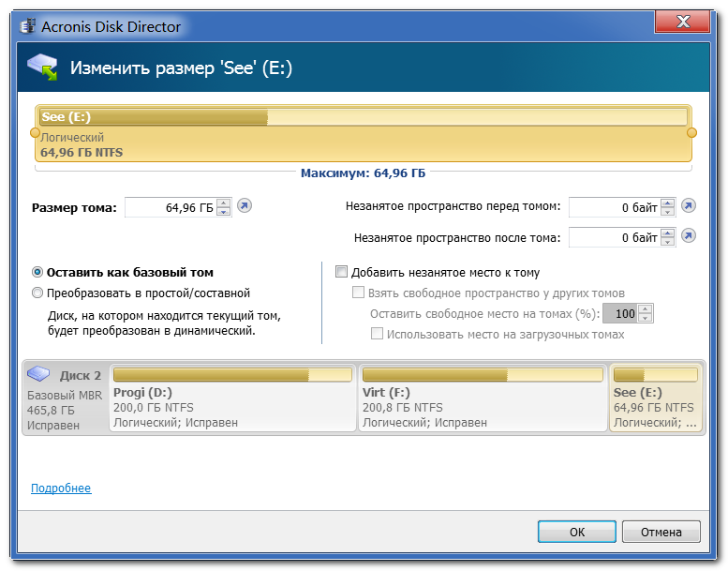Click the '465,8 ГБ' disk size text
Screen dimensions: 728x571
click(x=51, y=411)
